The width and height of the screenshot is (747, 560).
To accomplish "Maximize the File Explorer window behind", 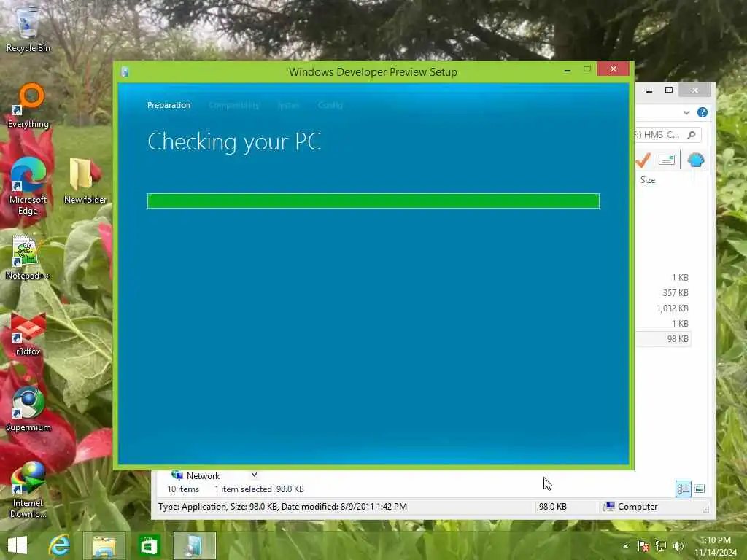I will pos(669,90).
